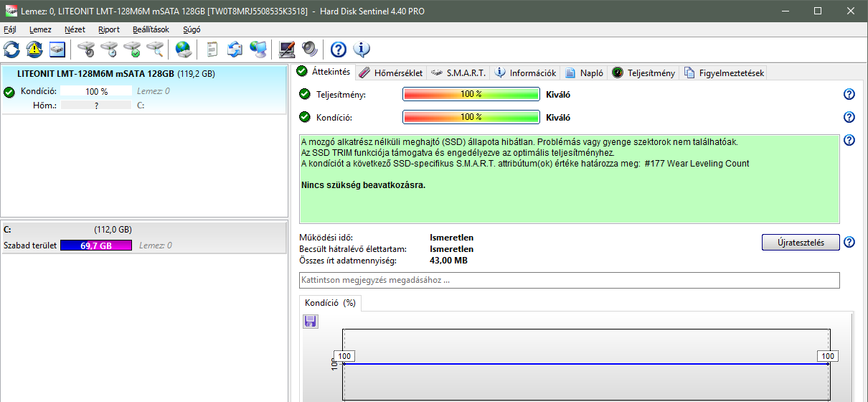
Task: Click the Nincs szükség beavatkozásra text
Action: [x=364, y=185]
